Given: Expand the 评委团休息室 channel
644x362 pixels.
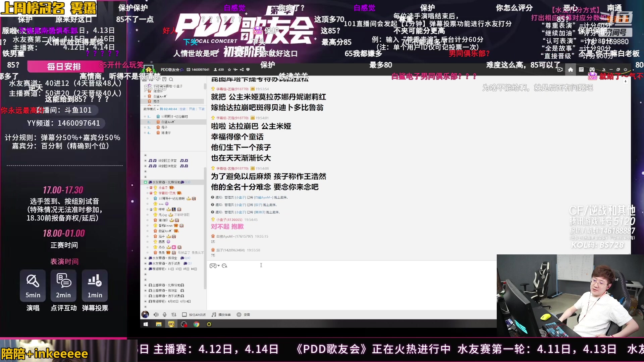Looking at the screenshot, I should pyautogui.click(x=145, y=166).
